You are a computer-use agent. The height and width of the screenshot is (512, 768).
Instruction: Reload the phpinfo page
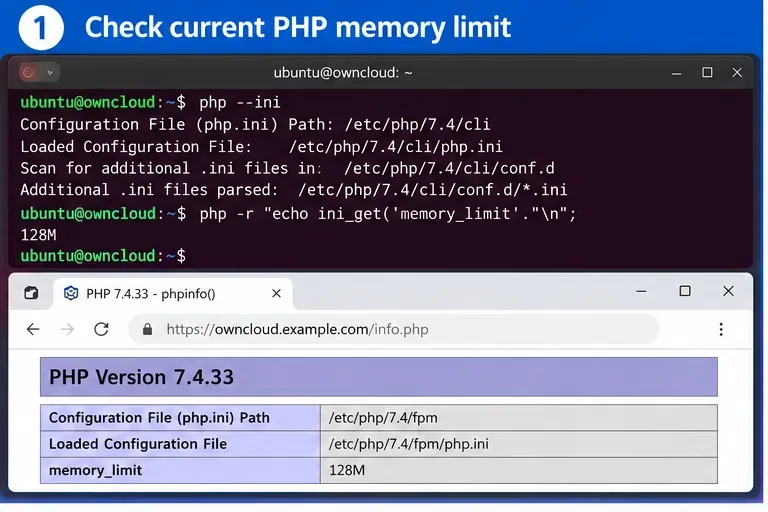click(101, 329)
